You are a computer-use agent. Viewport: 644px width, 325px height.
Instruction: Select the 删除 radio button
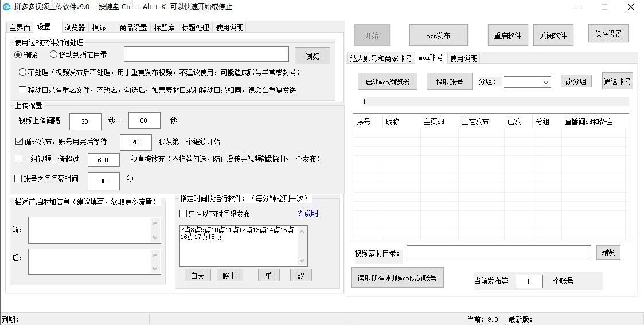coord(18,55)
